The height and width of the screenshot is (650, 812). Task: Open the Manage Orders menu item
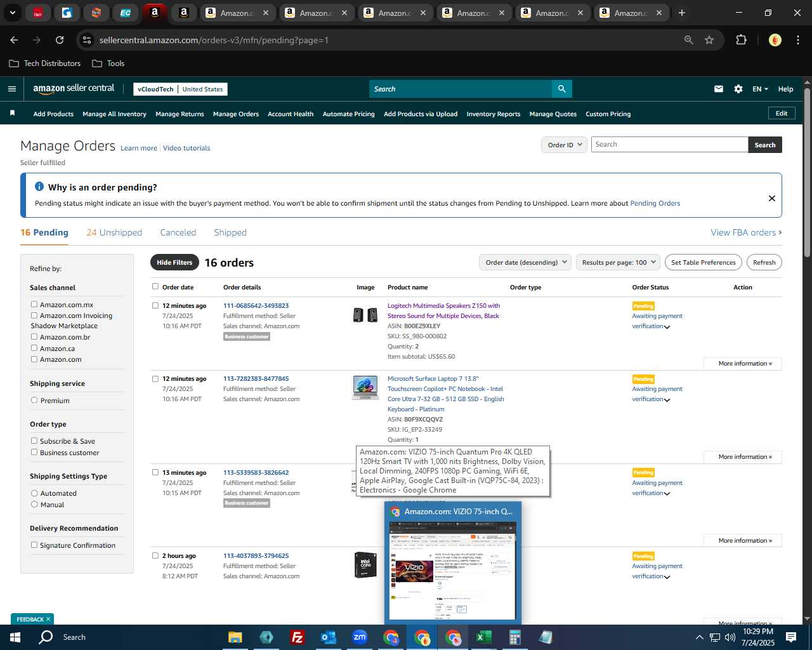[236, 114]
